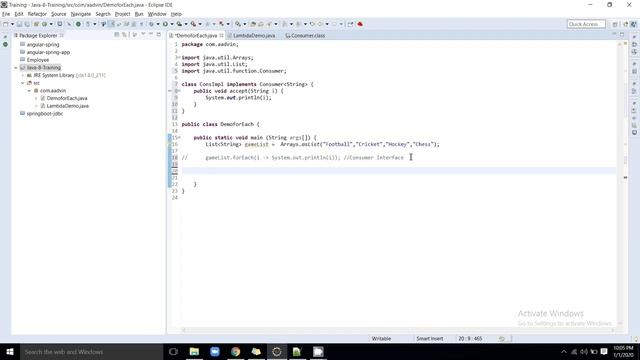Open Chrome from the taskbar
The image size is (640, 360).
[x=236, y=352]
